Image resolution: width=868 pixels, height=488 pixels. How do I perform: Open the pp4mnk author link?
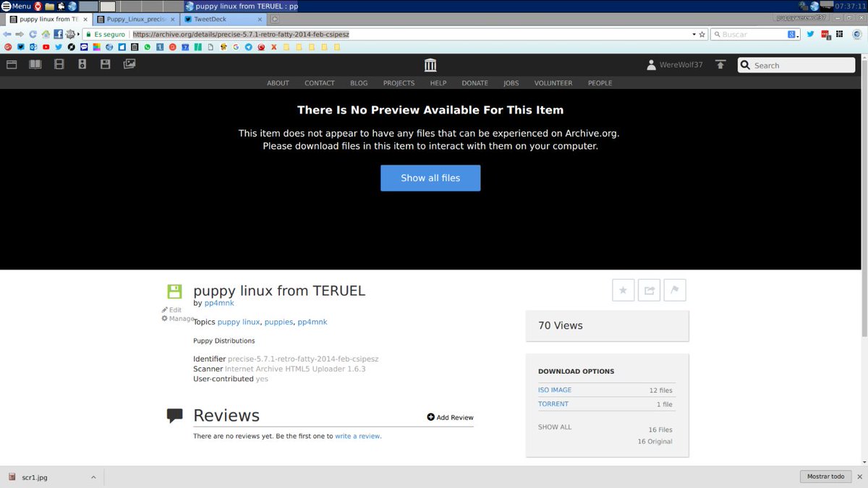(219, 303)
